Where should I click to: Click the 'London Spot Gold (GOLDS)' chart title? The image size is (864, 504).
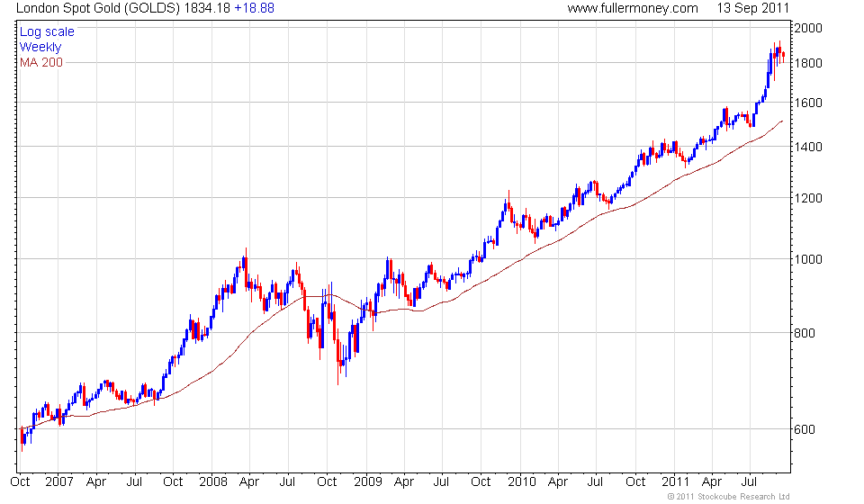[98, 8]
